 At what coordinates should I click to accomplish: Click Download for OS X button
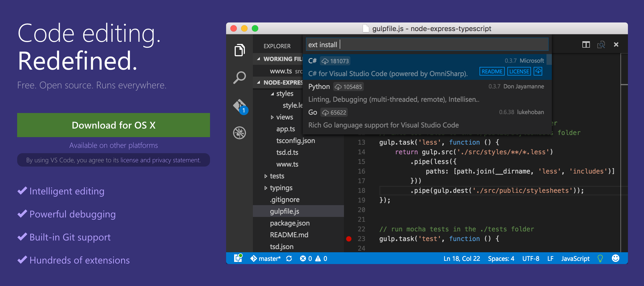(114, 125)
